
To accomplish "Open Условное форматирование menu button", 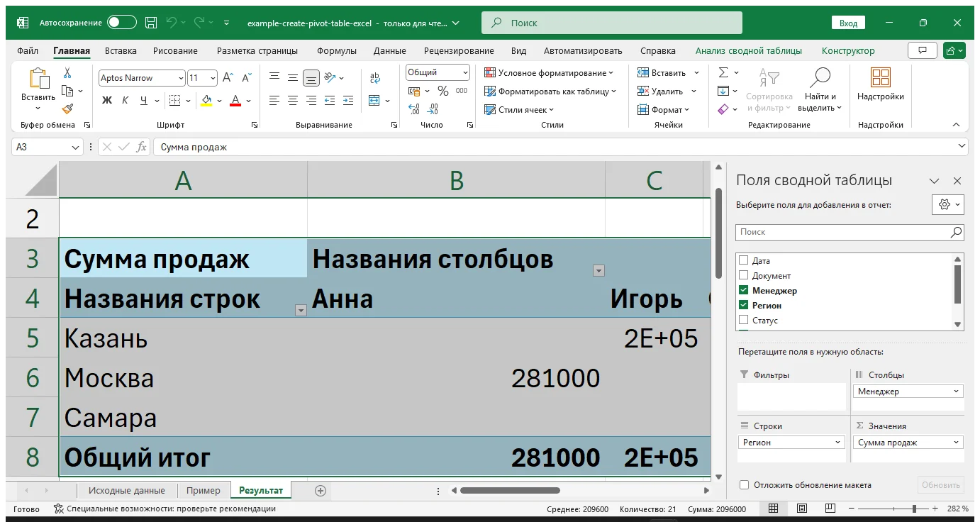I will pyautogui.click(x=549, y=72).
